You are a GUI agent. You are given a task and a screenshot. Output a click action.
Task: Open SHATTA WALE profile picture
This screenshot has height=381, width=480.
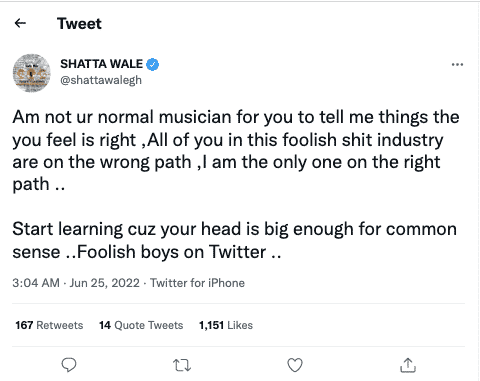tap(32, 73)
